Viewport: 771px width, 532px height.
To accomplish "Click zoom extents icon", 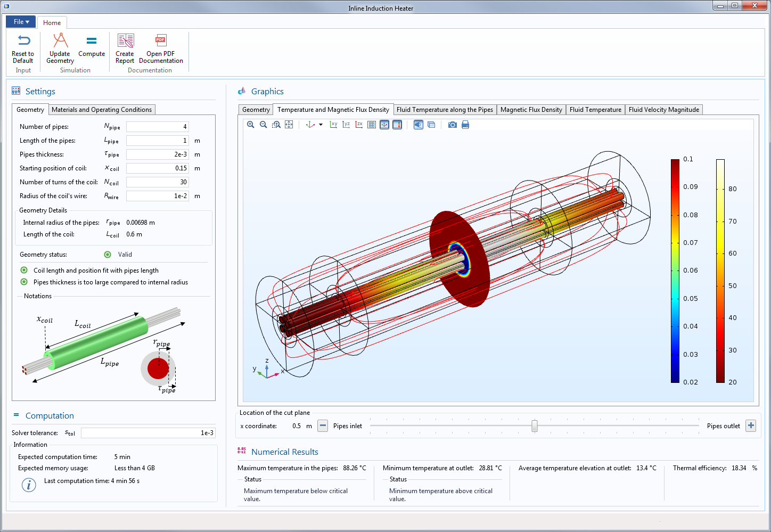I will click(x=289, y=125).
